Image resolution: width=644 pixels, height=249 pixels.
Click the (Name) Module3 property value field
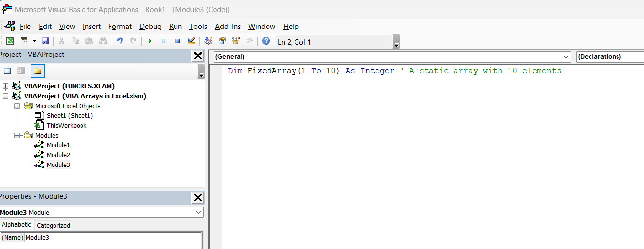[113, 238]
